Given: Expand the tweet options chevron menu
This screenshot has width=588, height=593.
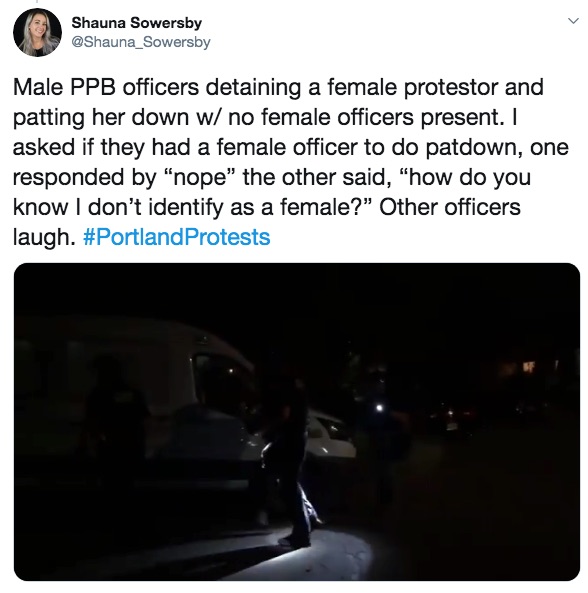Looking at the screenshot, I should click(x=574, y=21).
